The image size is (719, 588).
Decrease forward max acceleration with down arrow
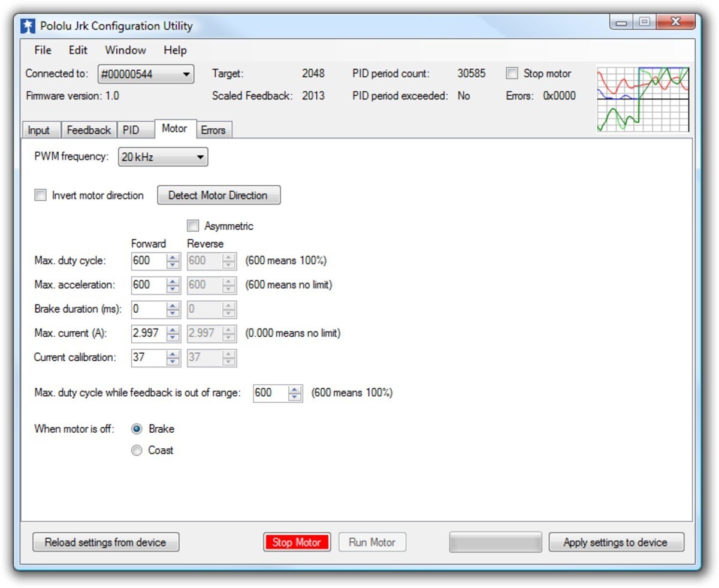173,289
